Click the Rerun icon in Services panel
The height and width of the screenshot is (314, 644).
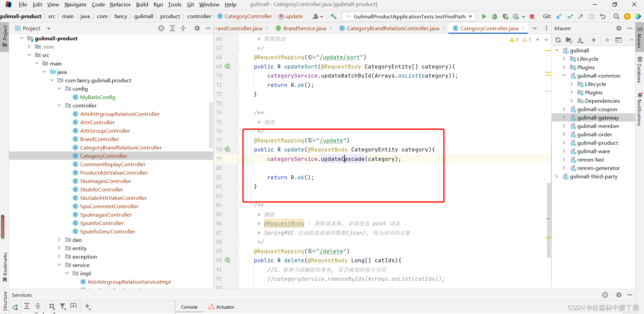click(15, 307)
